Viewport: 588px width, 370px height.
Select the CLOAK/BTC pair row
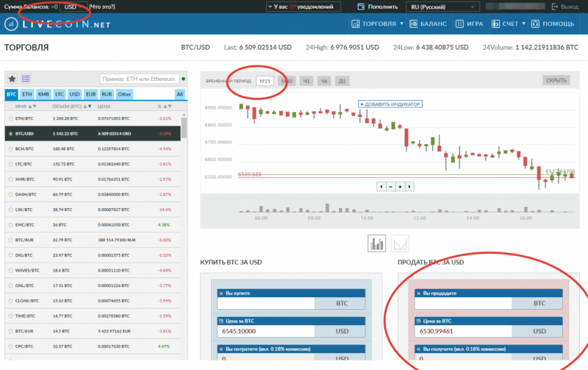point(93,301)
